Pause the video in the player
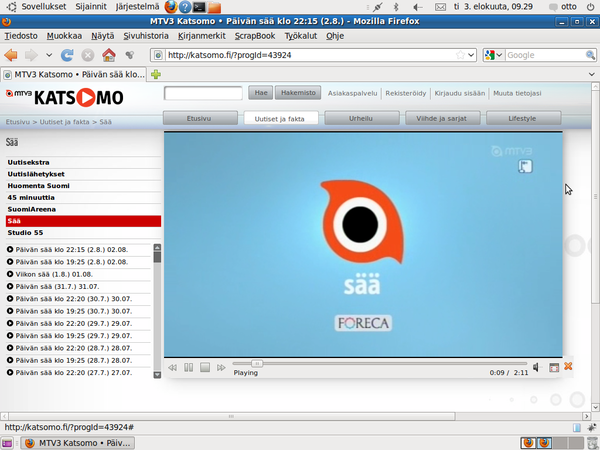The image size is (600, 450). (188, 367)
